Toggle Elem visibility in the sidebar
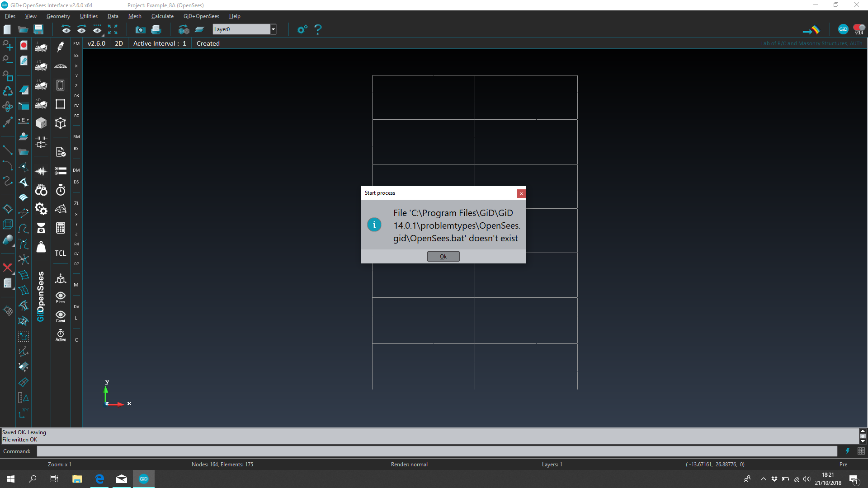Image resolution: width=868 pixels, height=488 pixels. [60, 296]
